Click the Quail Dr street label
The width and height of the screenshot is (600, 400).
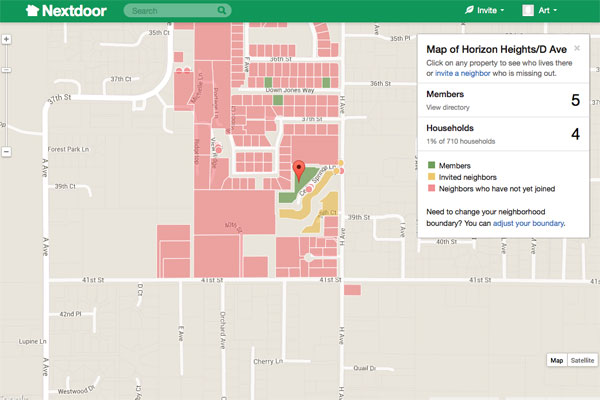point(364,368)
